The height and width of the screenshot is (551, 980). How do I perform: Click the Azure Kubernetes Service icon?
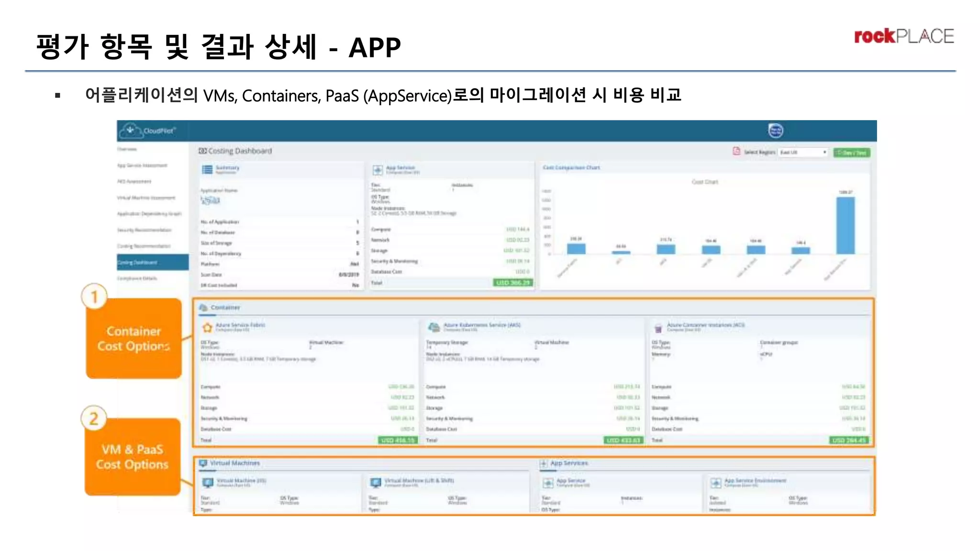[434, 327]
